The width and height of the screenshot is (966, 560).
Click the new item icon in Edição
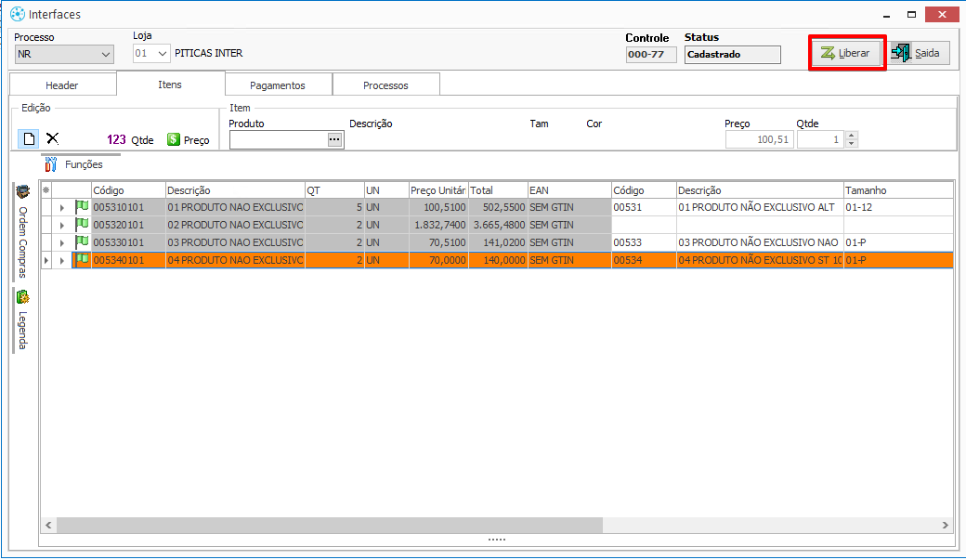point(29,139)
